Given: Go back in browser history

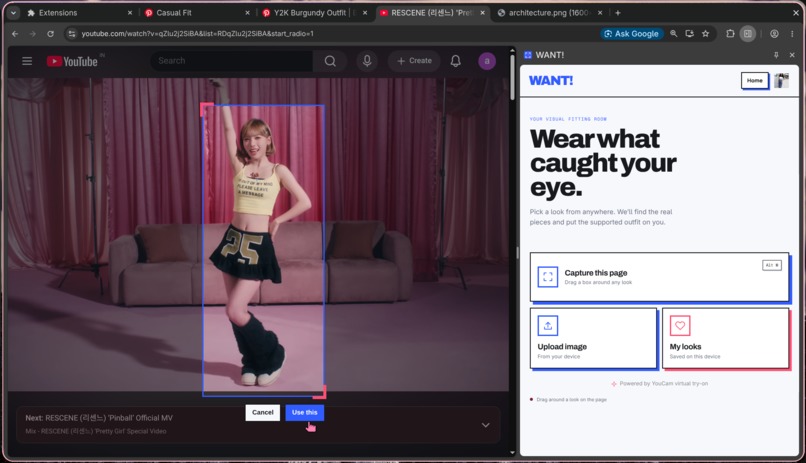Looking at the screenshot, I should [x=15, y=34].
